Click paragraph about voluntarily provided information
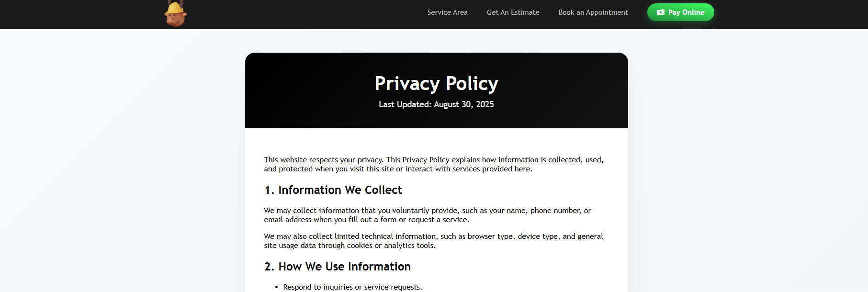The height and width of the screenshot is (292, 868). (x=427, y=215)
